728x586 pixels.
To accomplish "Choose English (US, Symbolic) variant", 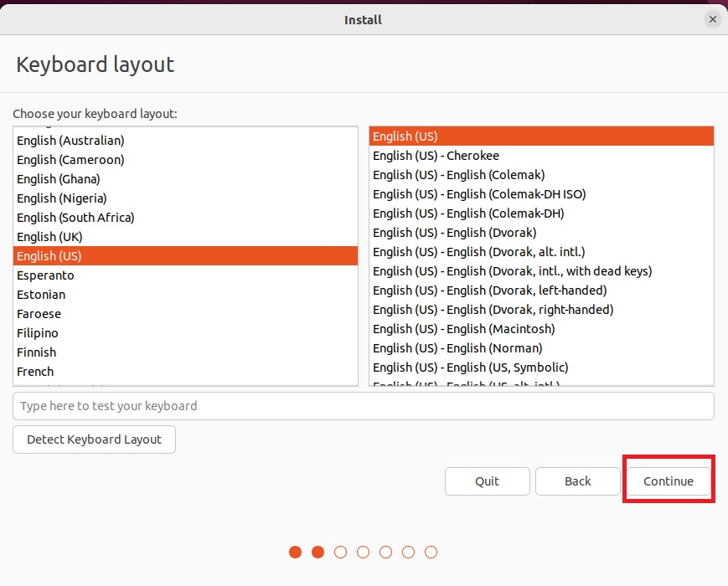I will pos(470,368).
